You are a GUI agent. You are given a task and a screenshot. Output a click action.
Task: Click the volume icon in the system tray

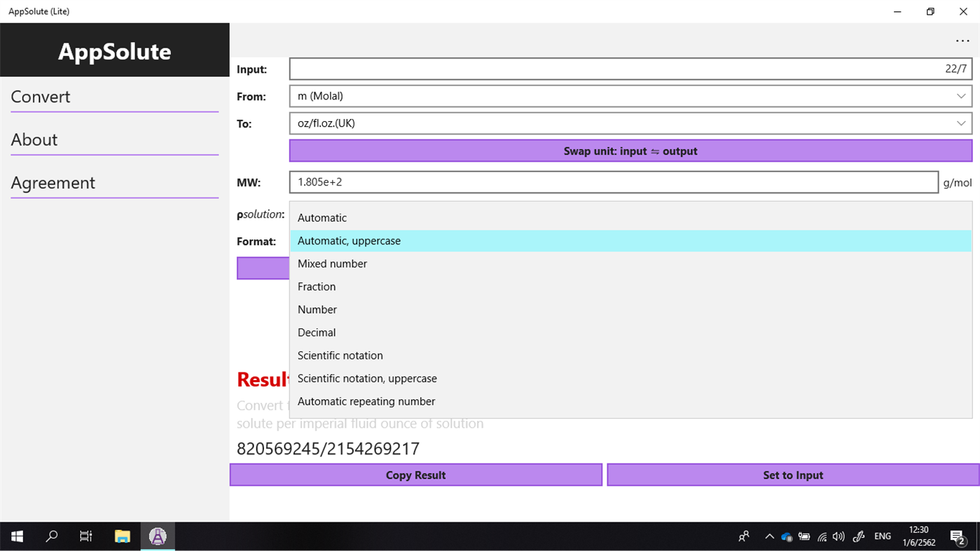838,536
